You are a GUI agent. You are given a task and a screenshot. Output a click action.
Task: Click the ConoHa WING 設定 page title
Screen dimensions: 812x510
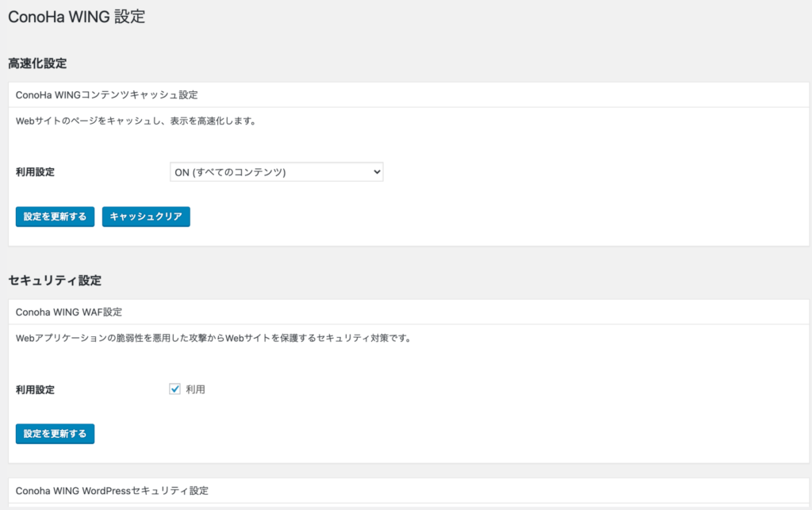point(77,17)
